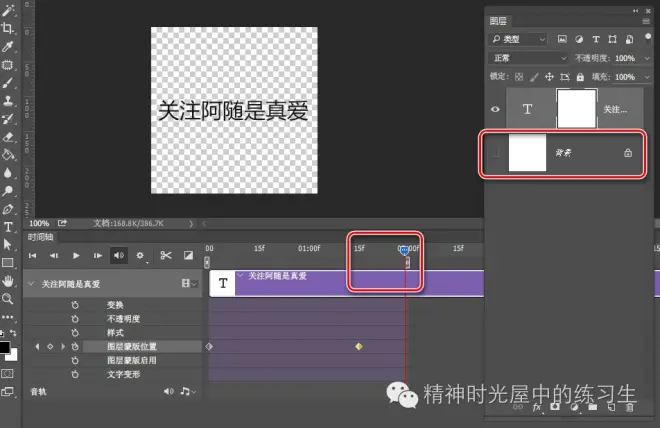Screen dimensions: 660x428
Task: Select the Crop tool
Action: coord(8,28)
